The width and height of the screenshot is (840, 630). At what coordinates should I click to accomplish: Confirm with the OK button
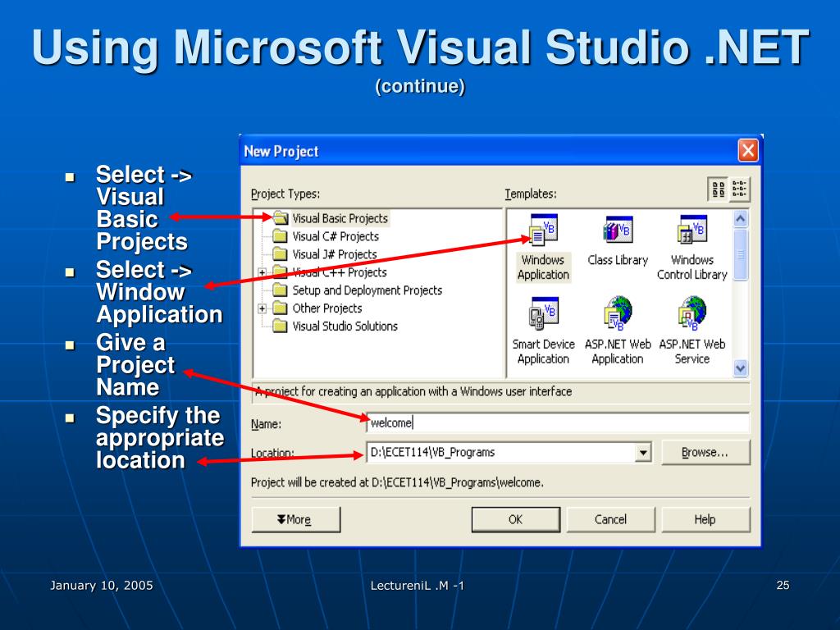[x=515, y=519]
